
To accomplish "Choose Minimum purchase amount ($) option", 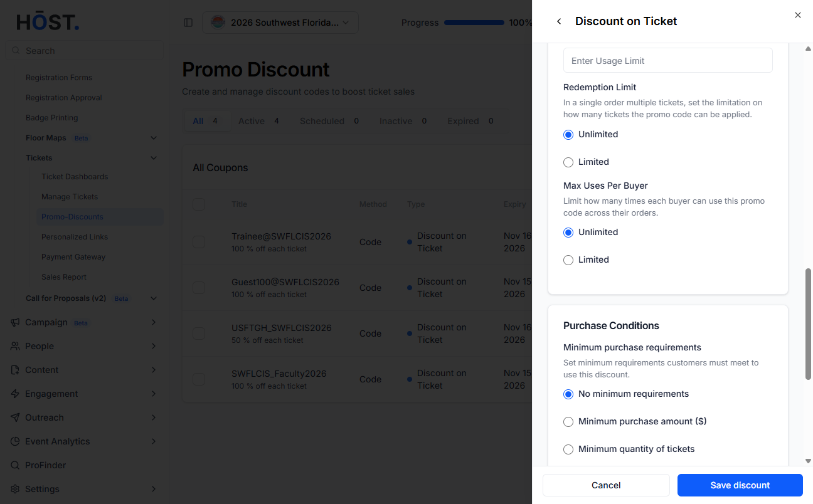I will 568,421.
